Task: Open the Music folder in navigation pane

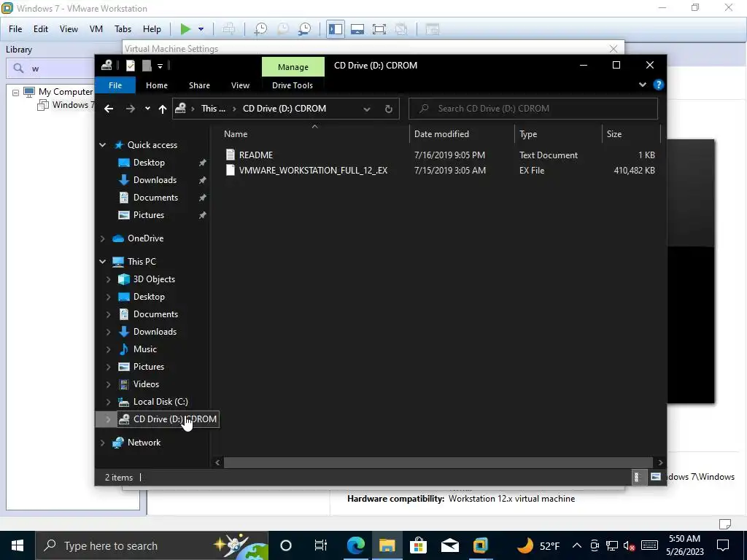Action: [x=145, y=349]
